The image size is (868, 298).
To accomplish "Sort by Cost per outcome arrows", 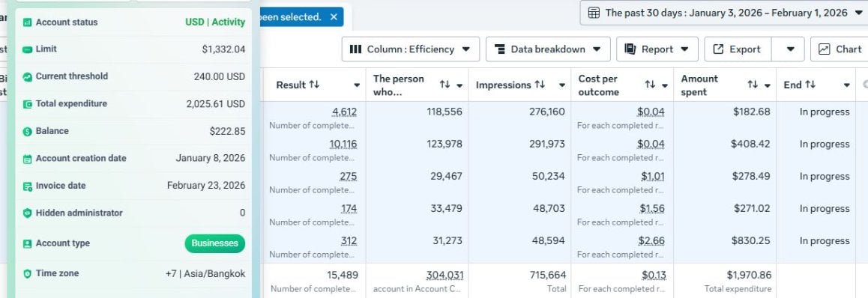I will point(650,85).
